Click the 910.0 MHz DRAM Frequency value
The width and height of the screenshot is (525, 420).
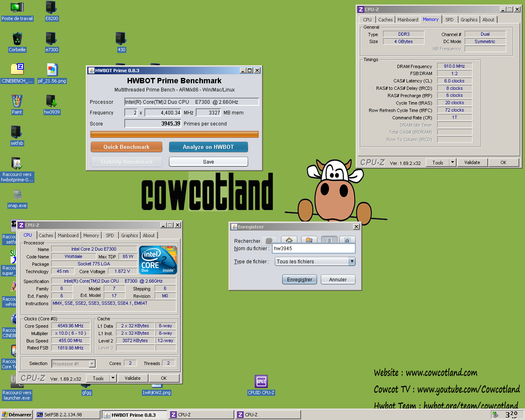coord(454,66)
